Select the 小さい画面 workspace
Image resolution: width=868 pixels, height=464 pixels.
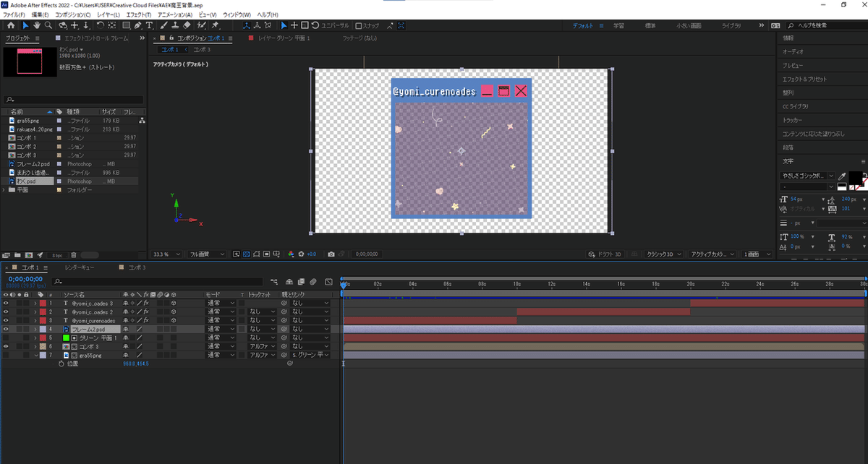coord(688,25)
